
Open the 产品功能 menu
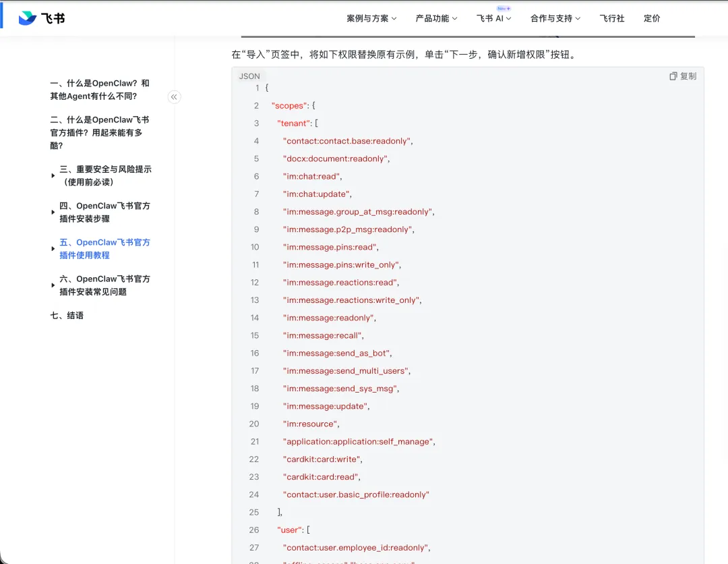click(x=436, y=19)
